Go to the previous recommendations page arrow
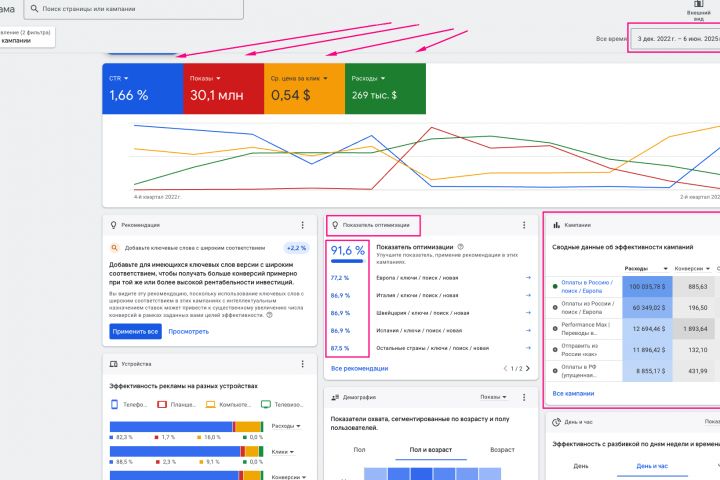The width and height of the screenshot is (720, 480). (x=505, y=368)
